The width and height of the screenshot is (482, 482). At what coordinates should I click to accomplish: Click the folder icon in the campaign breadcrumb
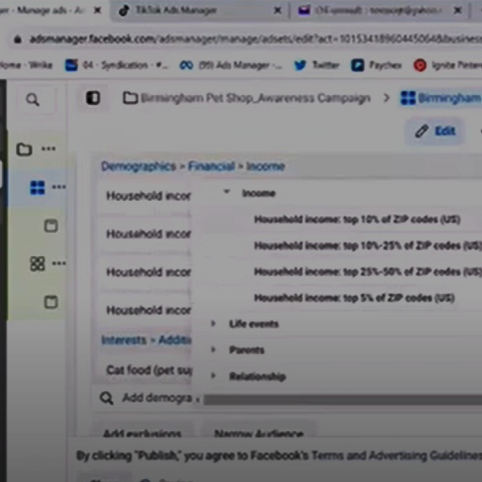pyautogui.click(x=130, y=98)
